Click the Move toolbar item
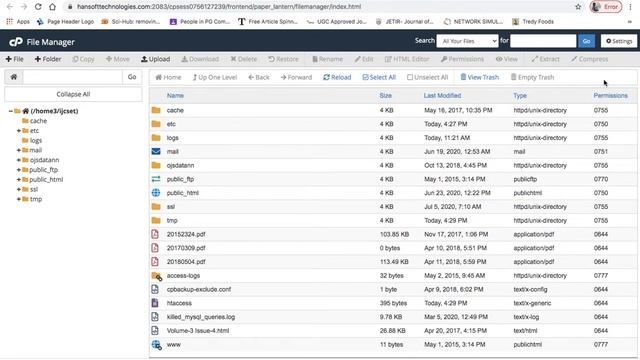 click(118, 59)
